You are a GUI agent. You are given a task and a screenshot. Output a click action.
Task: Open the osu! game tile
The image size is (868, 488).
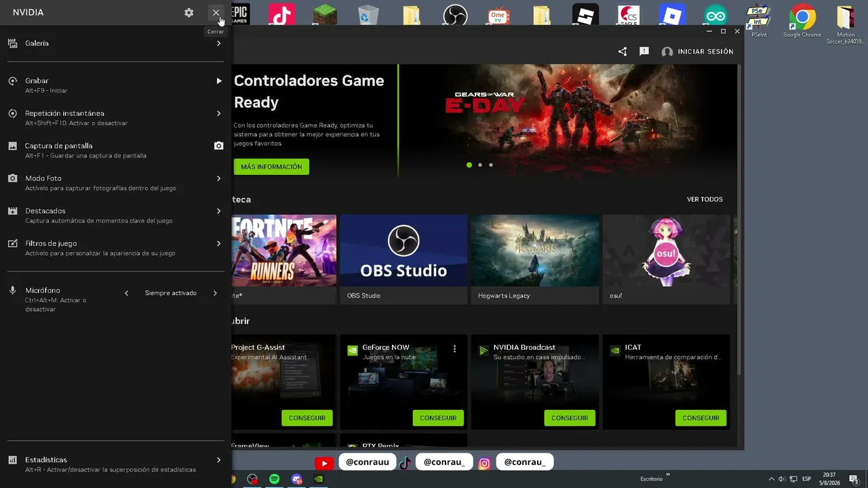click(666, 259)
